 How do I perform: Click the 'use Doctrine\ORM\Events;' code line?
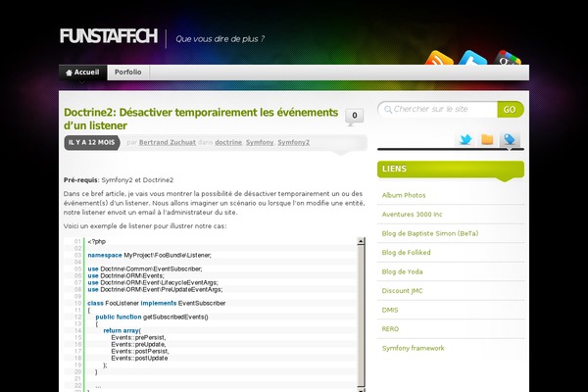point(125,275)
